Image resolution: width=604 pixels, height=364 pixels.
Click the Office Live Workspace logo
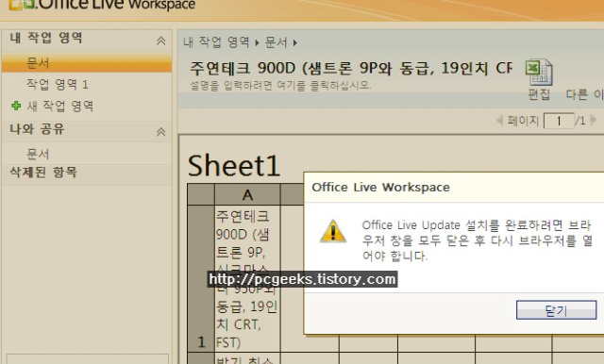click(x=102, y=5)
